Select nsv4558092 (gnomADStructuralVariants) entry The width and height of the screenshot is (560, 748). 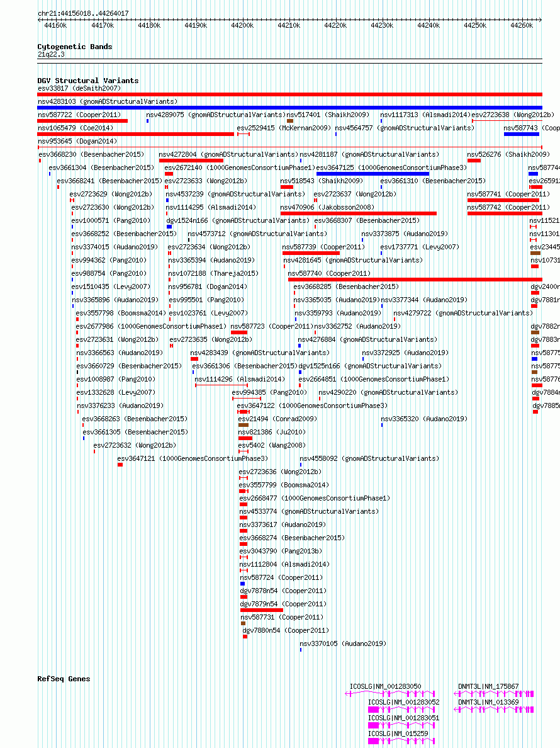pyautogui.click(x=369, y=458)
